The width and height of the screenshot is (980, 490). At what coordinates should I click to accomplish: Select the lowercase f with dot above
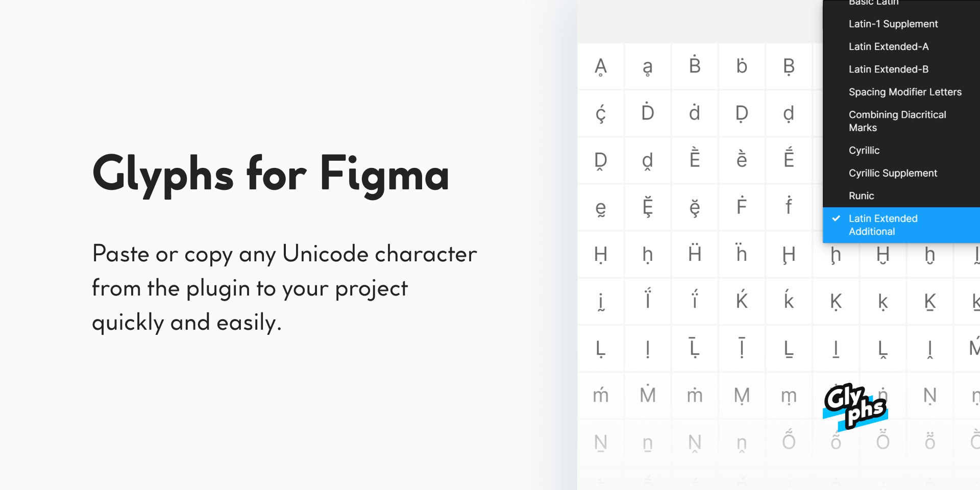pos(789,207)
